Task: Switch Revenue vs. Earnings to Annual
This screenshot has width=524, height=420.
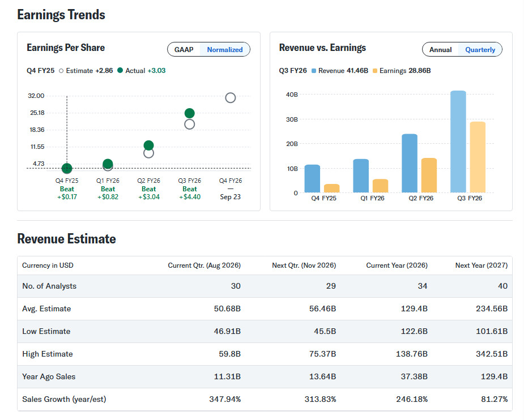Action: tap(440, 49)
